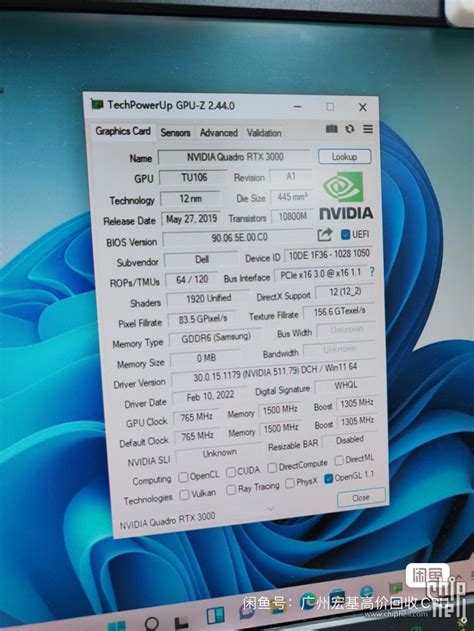Toggle the Vulkan checkbox

coord(184,495)
